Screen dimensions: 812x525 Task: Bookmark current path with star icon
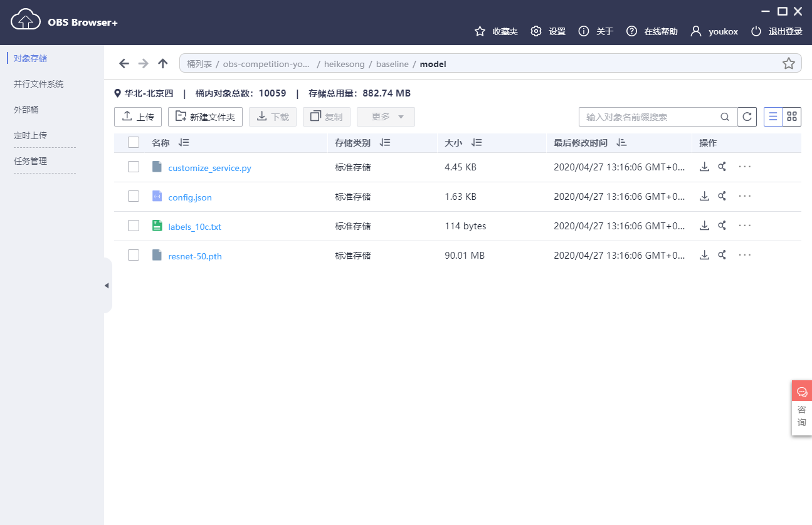point(789,63)
